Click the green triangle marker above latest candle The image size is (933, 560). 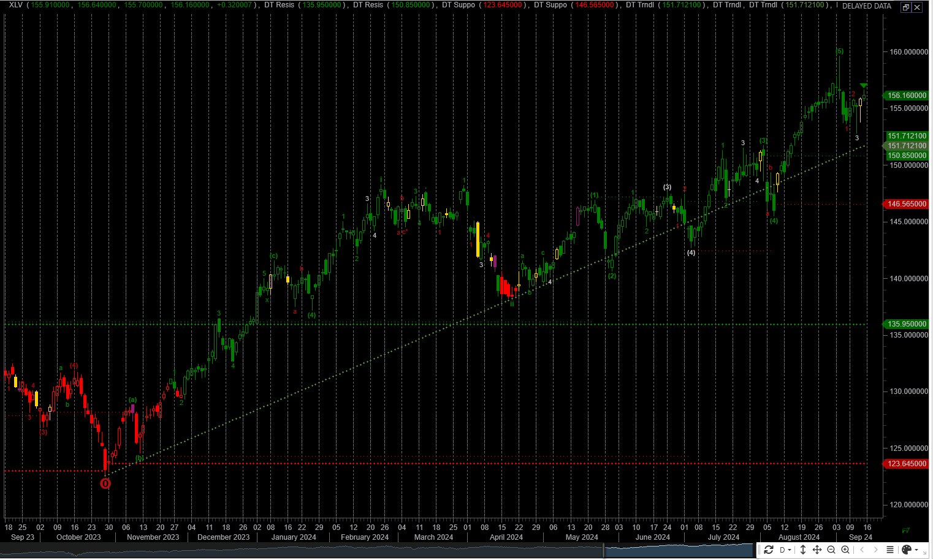click(864, 86)
